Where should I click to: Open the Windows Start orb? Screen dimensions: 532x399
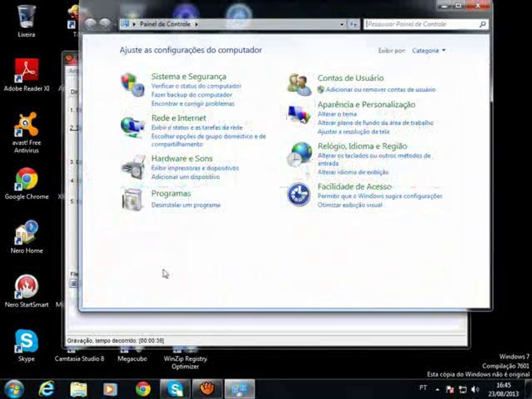(14, 389)
